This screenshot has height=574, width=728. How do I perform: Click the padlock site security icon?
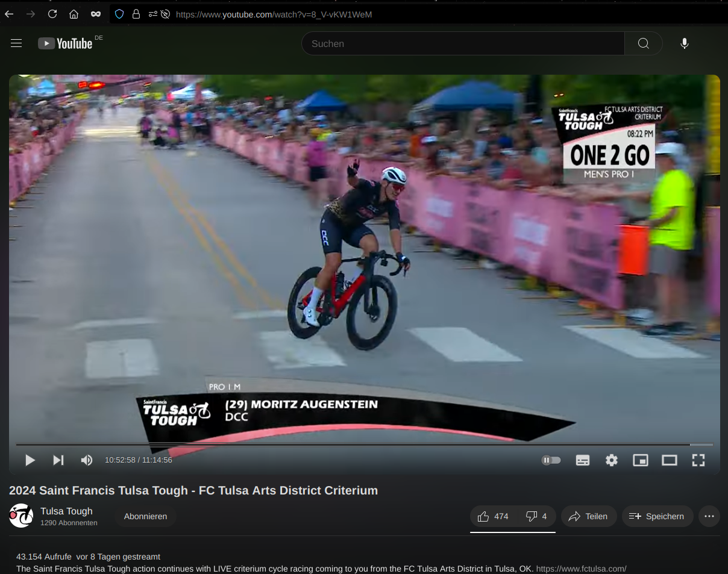pyautogui.click(x=136, y=14)
